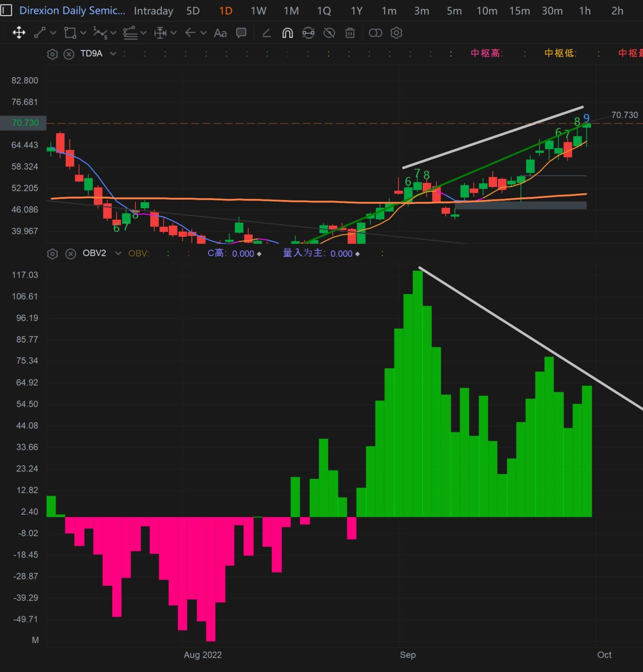Select the Elliott wave pattern tool

(100, 33)
